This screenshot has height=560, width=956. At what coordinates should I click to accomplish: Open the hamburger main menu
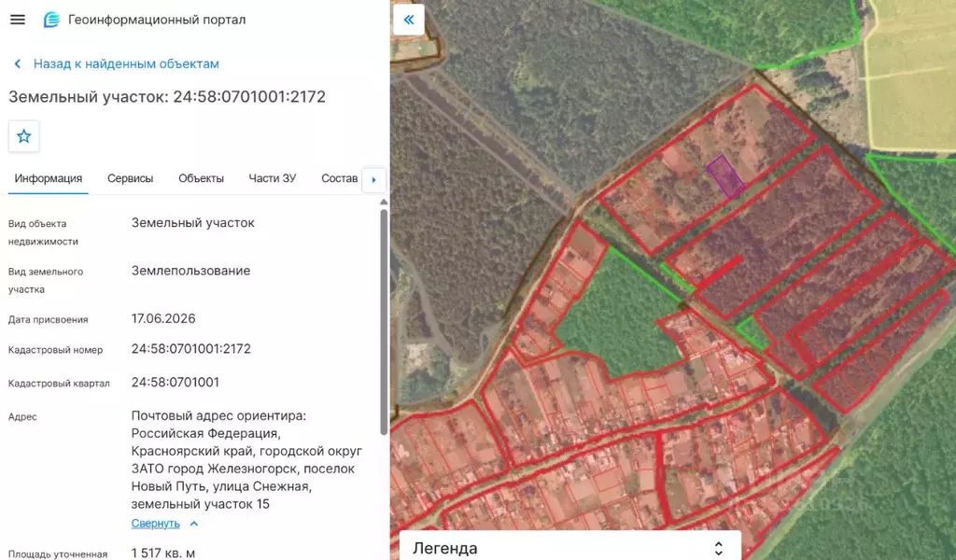(x=18, y=20)
